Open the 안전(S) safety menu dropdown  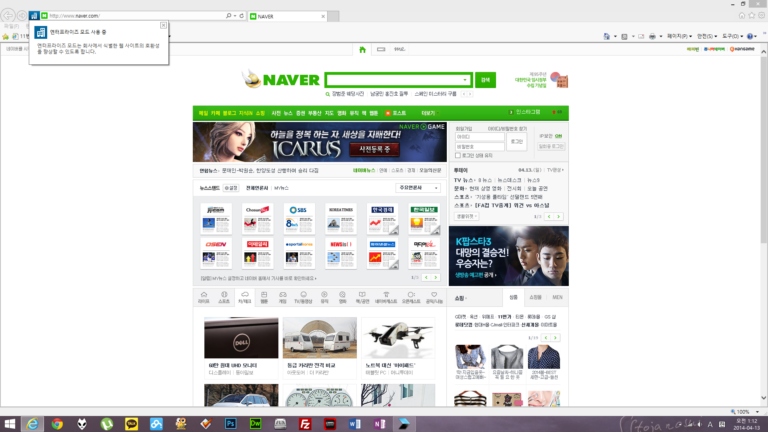click(707, 36)
